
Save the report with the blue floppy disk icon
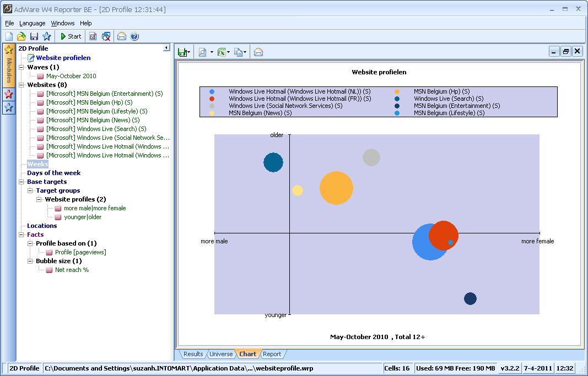(x=34, y=36)
